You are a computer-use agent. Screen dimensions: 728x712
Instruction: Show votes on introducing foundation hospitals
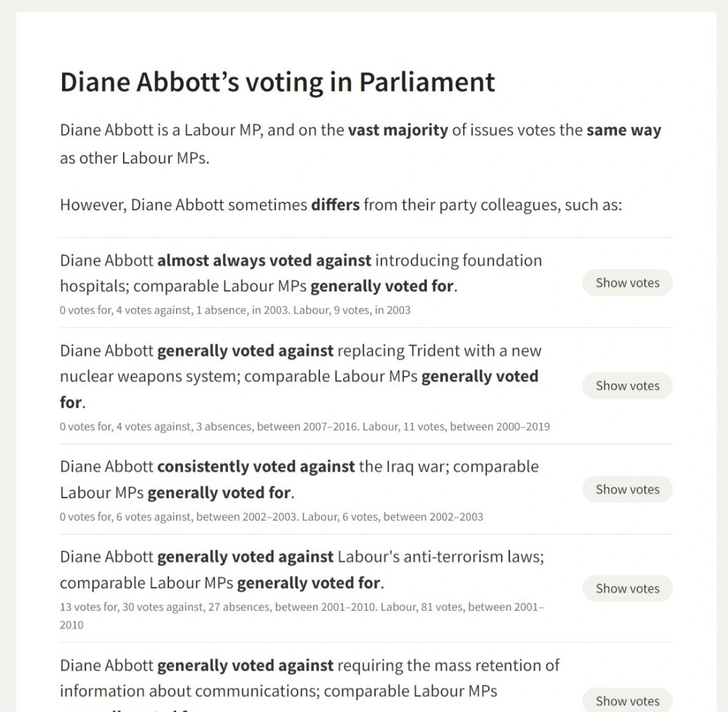pos(627,283)
